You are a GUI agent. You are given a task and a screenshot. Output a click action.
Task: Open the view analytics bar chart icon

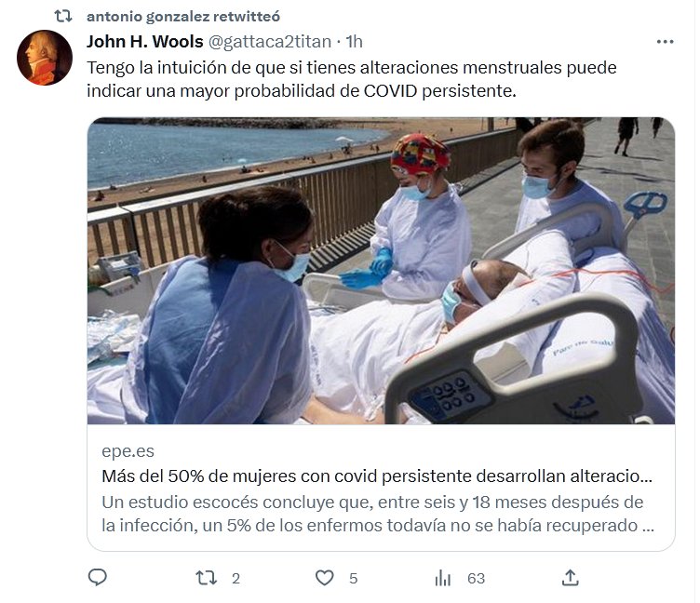443,578
